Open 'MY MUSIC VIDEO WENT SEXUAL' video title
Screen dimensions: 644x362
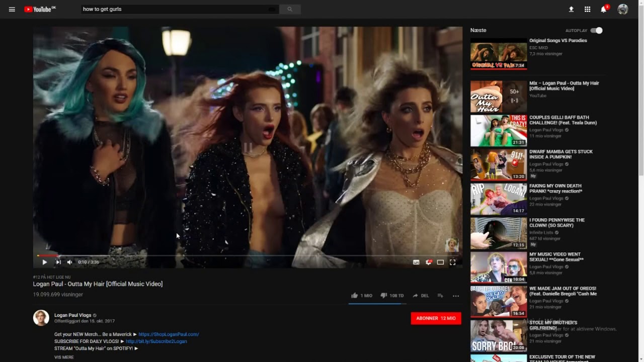tap(556, 257)
